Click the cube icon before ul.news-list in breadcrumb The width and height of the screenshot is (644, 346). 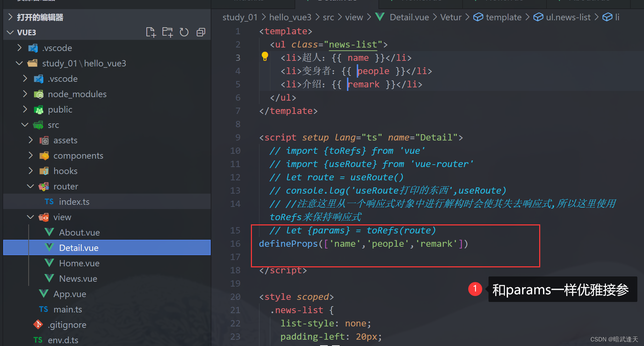pyautogui.click(x=538, y=17)
